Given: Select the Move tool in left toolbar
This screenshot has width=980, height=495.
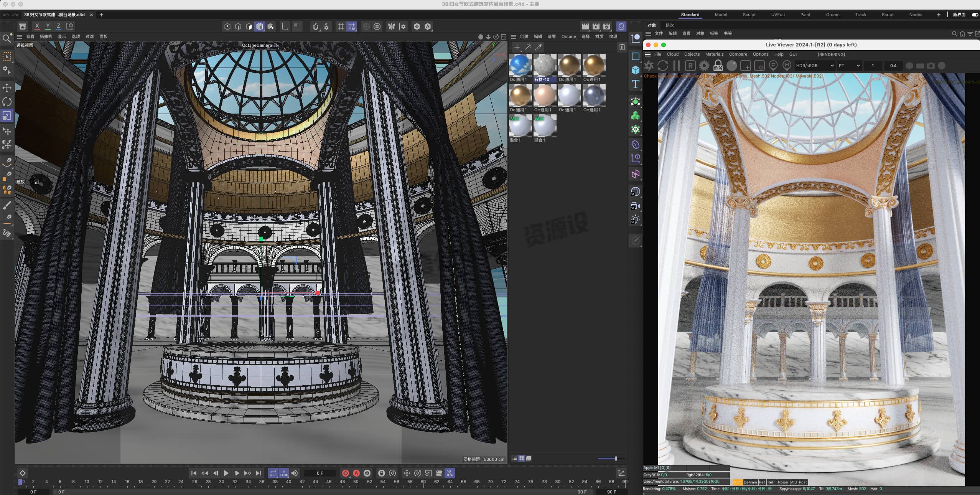Looking at the screenshot, I should (x=7, y=87).
